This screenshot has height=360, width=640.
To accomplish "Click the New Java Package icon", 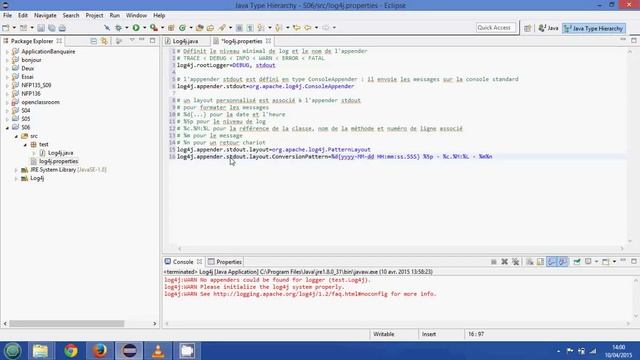I will (171, 28).
